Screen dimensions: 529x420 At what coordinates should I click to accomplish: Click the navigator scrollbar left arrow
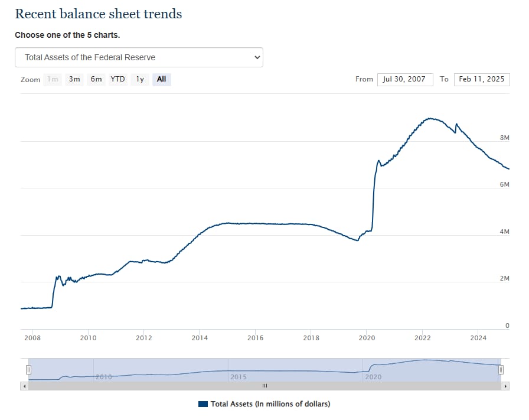[x=24, y=386]
